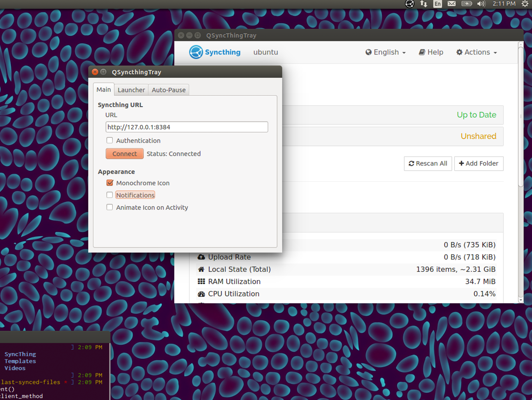The image size is (532, 400).
Task: Click the refresh icon in Rescan All
Action: click(412, 163)
